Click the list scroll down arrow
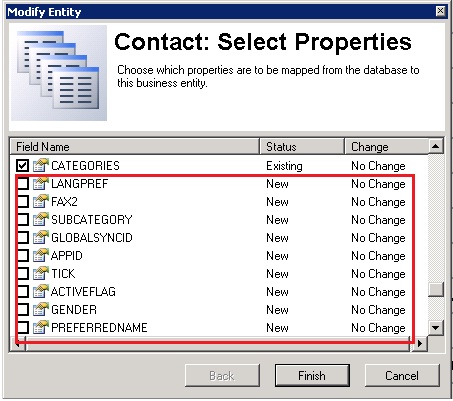 [436, 328]
